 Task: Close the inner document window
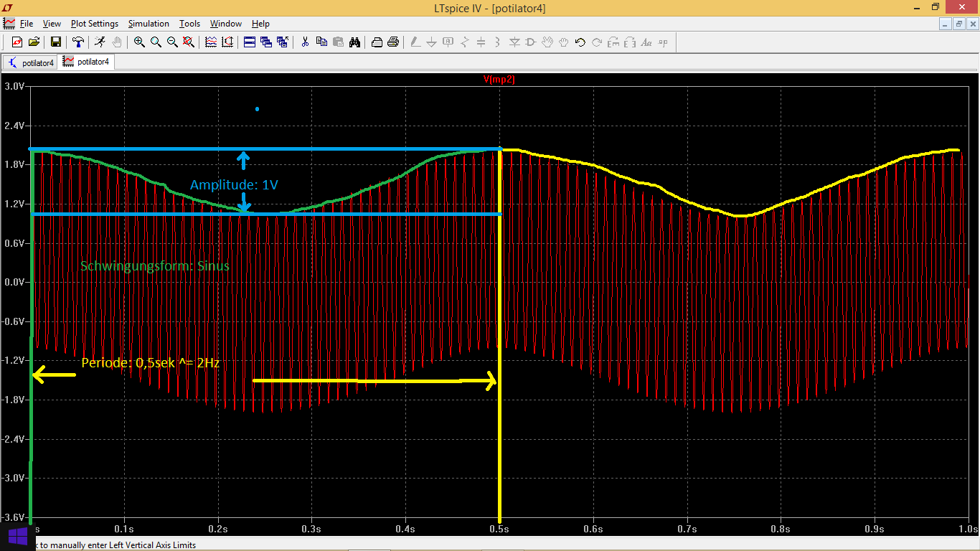point(971,24)
